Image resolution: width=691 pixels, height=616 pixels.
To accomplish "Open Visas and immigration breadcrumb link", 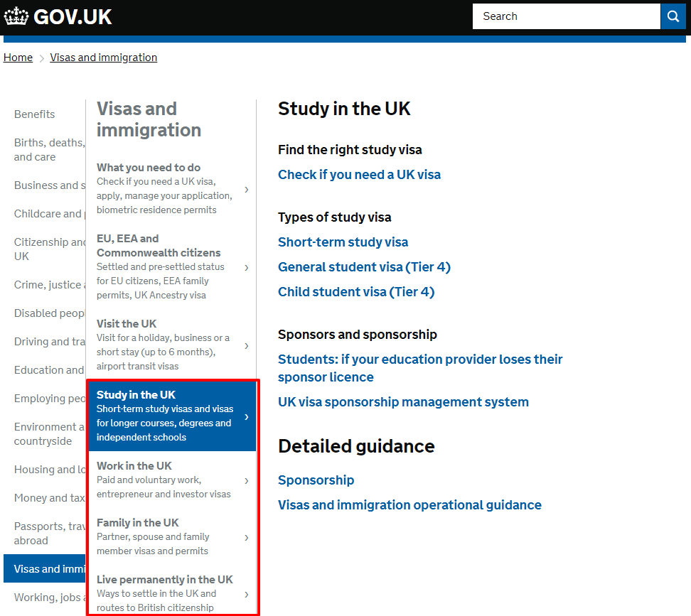I will coord(104,58).
